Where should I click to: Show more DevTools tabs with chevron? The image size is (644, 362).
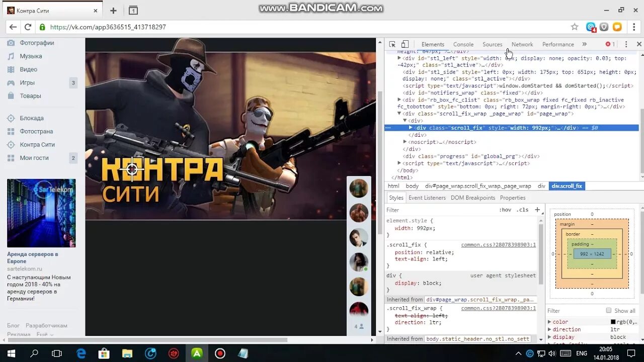pyautogui.click(x=584, y=44)
